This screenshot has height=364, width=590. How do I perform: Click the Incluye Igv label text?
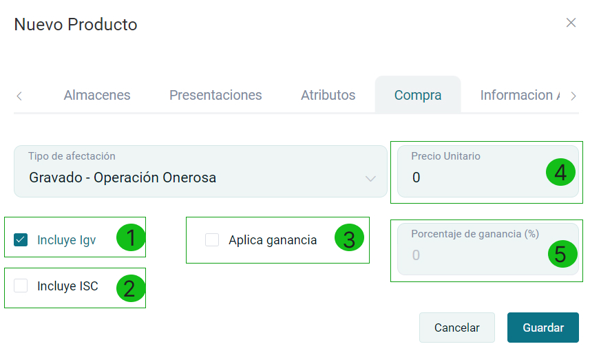coord(67,240)
